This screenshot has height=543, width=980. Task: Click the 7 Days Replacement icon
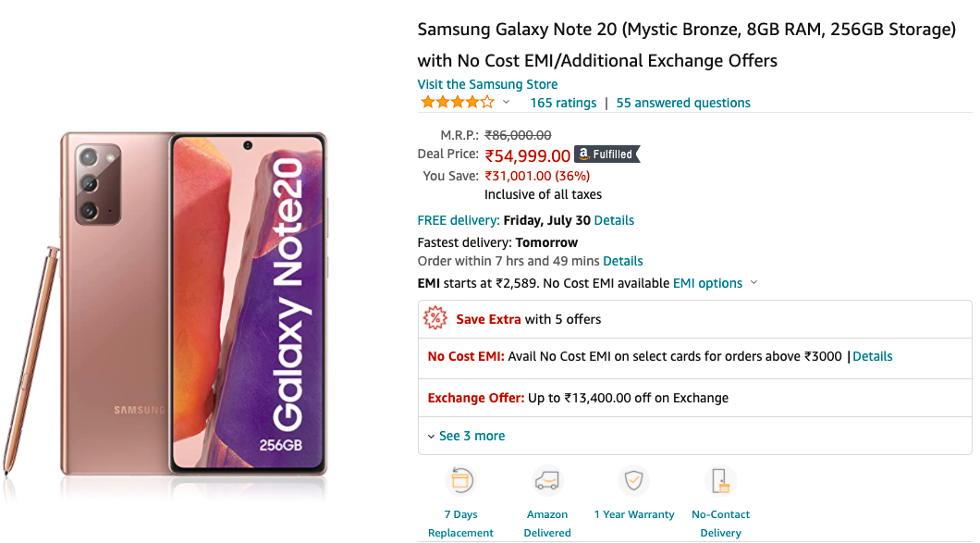pos(460,480)
